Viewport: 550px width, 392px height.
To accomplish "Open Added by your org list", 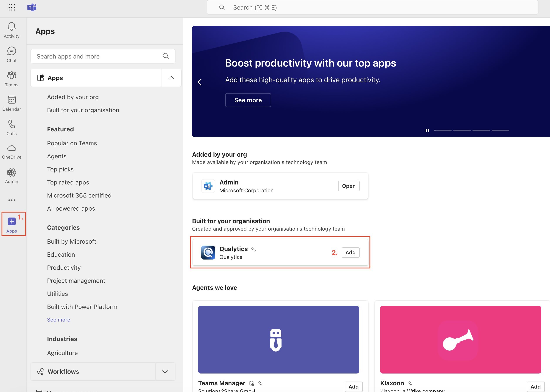I will (73, 97).
